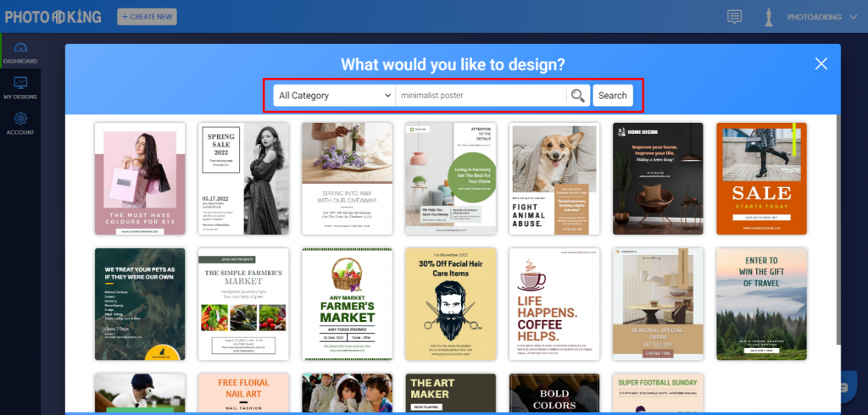Choose Enter to Win Gift of Travel template
868x415 pixels.
coord(762,304)
